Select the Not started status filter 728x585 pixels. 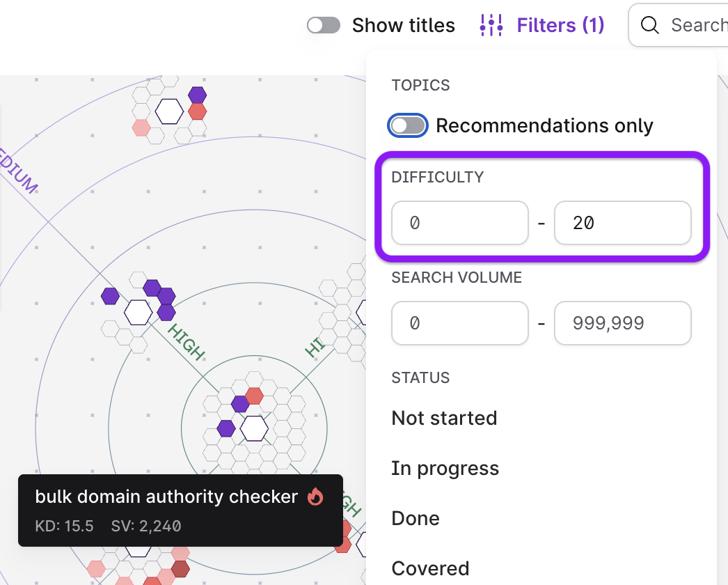coord(444,418)
